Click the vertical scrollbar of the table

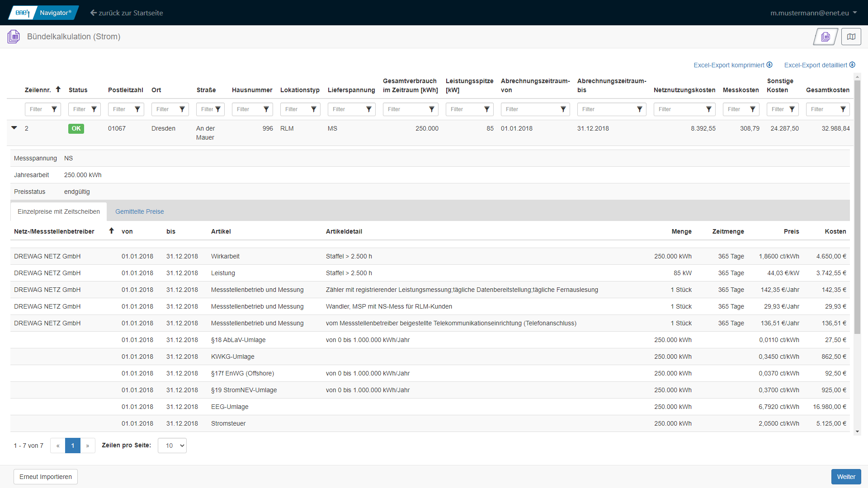click(x=857, y=207)
